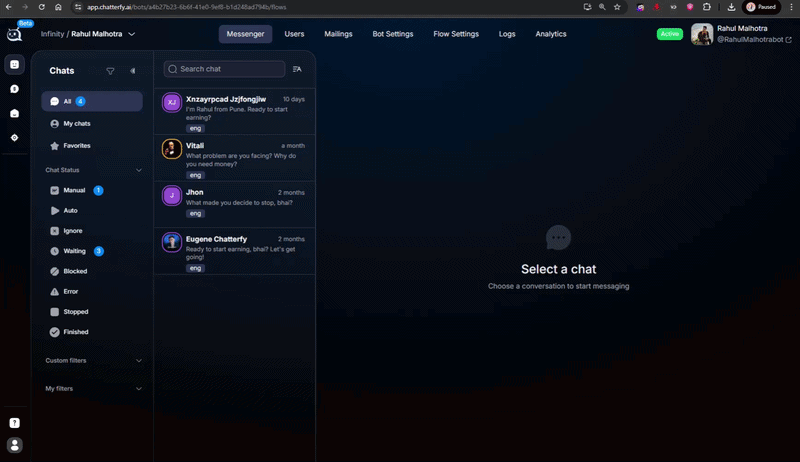This screenshot has height=462, width=800.
Task: Open external link icon next to @RahulMalhotrabot
Action: (788, 40)
